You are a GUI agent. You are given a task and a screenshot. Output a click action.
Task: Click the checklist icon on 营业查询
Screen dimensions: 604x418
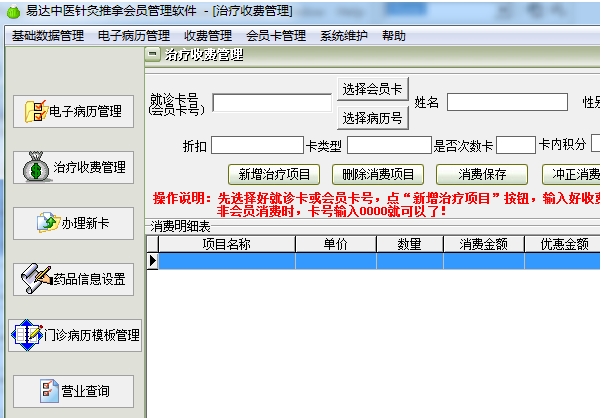(x=49, y=391)
